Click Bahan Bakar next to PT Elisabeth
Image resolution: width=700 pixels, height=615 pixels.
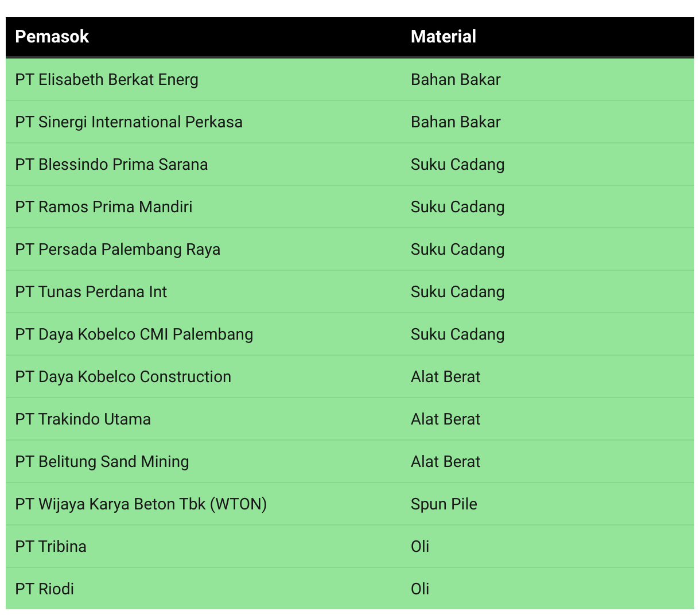456,79
